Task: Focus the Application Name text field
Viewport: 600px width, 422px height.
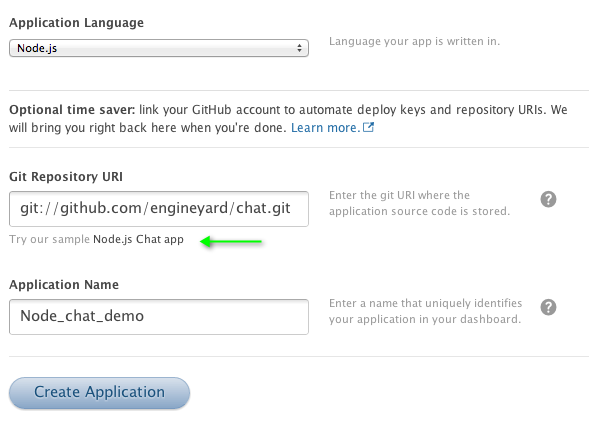Action: 158,316
